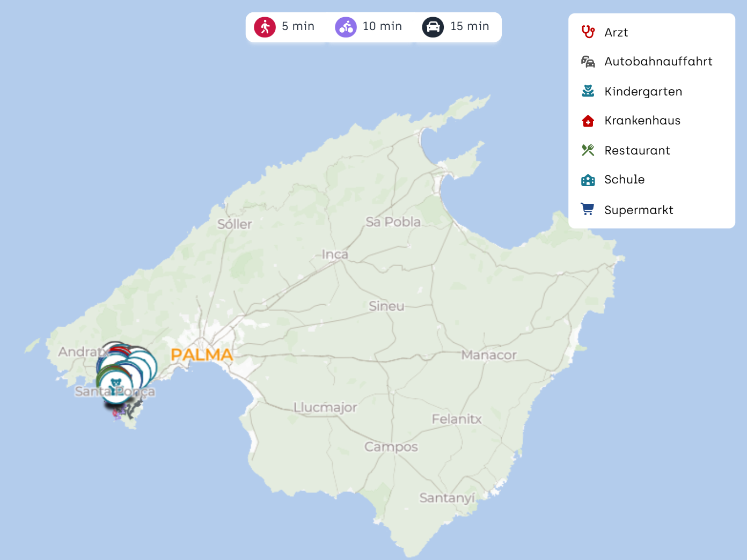Click the Schule building icon
747x560 pixels.
click(588, 180)
